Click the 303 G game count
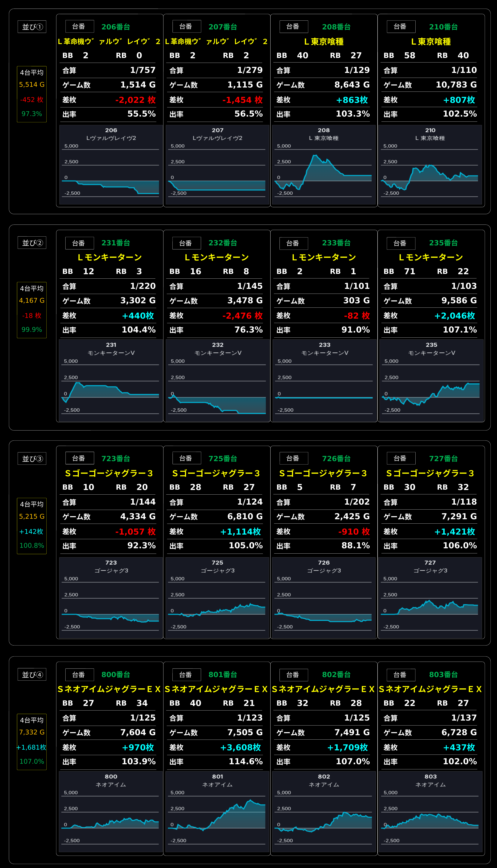The width and height of the screenshot is (497, 868). [356, 301]
